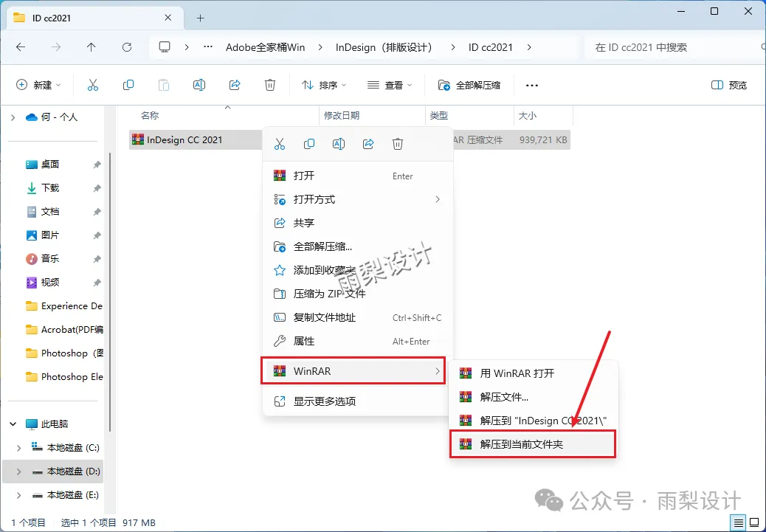The height and width of the screenshot is (532, 766).
Task: Click the Share icon in the context menu
Action: click(368, 144)
